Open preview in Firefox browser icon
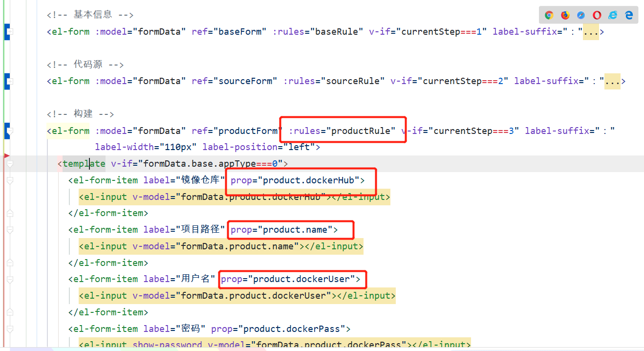The width and height of the screenshot is (644, 351). (565, 15)
